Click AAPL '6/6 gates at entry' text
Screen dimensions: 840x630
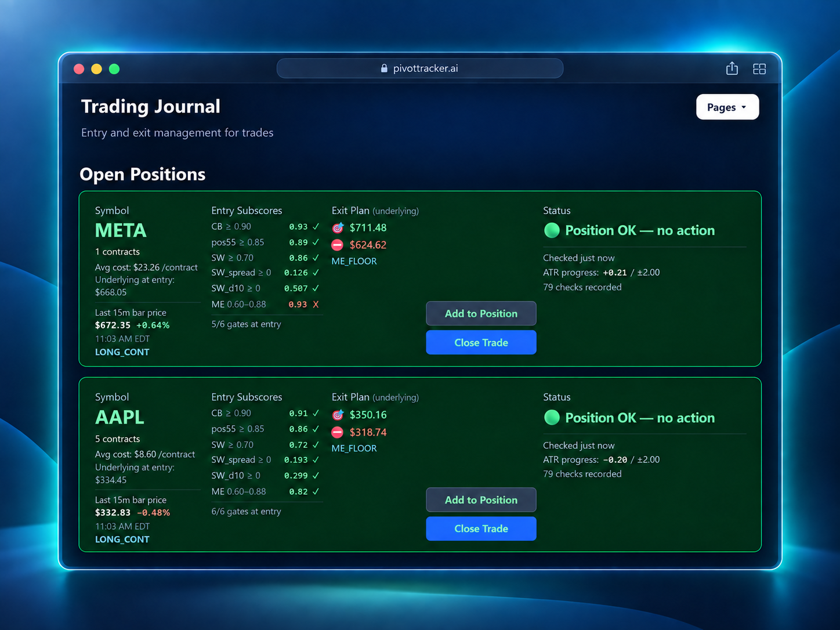point(246,512)
